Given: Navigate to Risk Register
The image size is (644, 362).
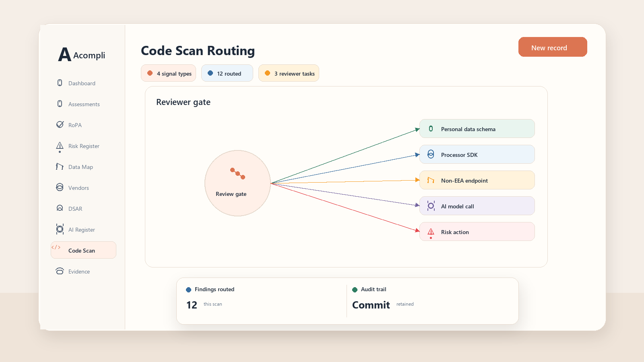Looking at the screenshot, I should click(84, 146).
